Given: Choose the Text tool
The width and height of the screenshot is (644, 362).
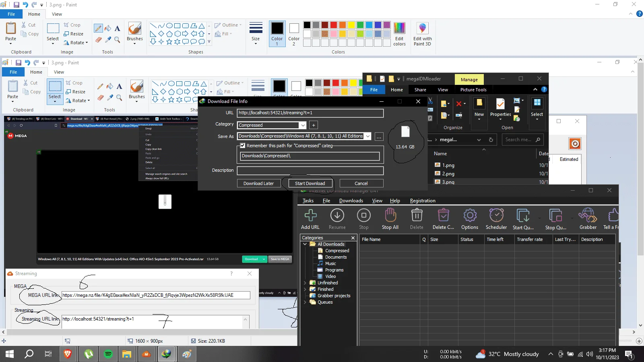Looking at the screenshot, I should coord(117,28).
